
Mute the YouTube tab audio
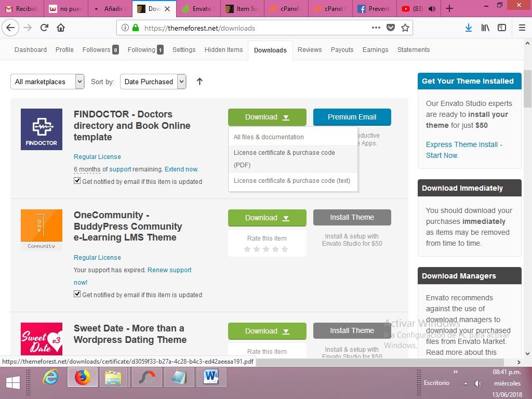tap(432, 9)
